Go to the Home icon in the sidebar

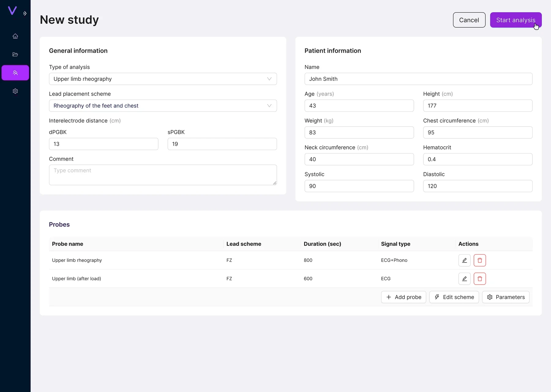click(x=15, y=36)
